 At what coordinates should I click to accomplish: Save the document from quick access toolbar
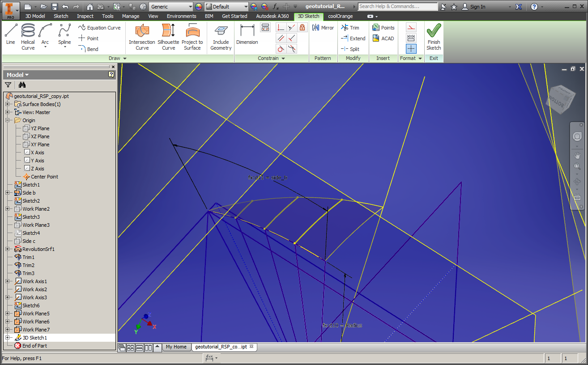[x=55, y=7]
